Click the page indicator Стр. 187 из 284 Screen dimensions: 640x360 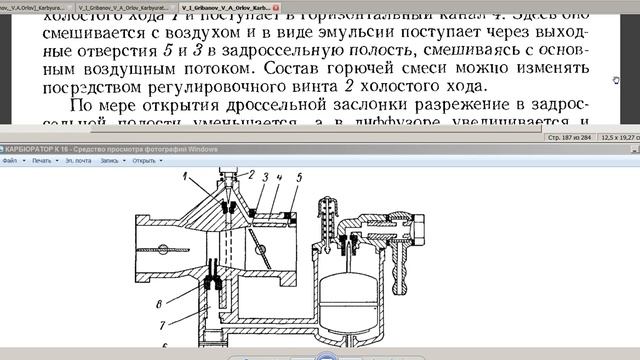(569, 138)
